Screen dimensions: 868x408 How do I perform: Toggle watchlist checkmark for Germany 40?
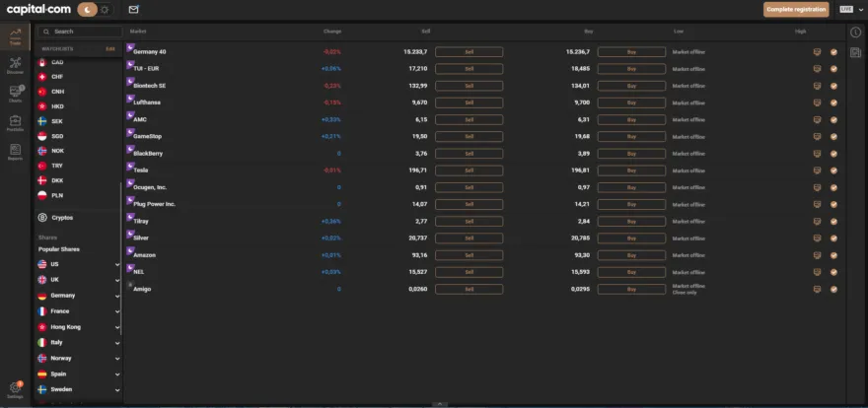pos(833,52)
